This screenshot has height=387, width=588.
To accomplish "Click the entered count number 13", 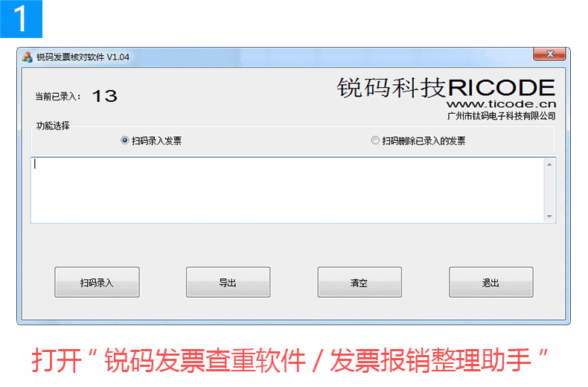I will [x=105, y=96].
